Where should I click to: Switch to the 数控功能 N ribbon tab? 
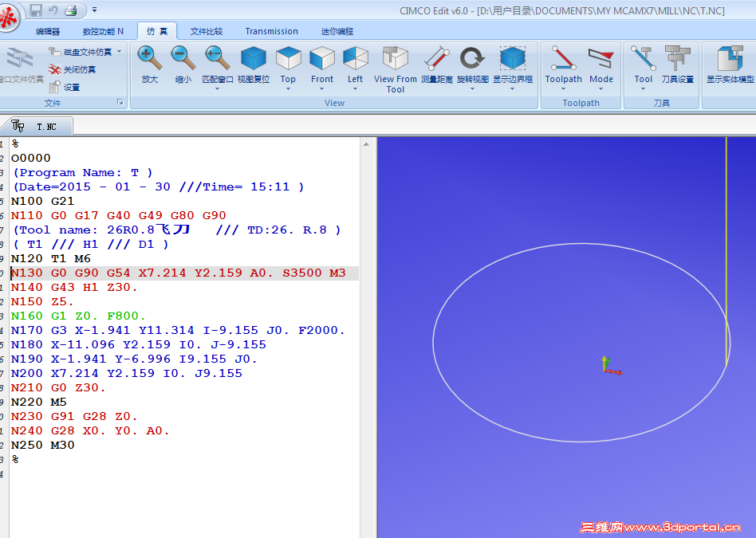pos(103,31)
